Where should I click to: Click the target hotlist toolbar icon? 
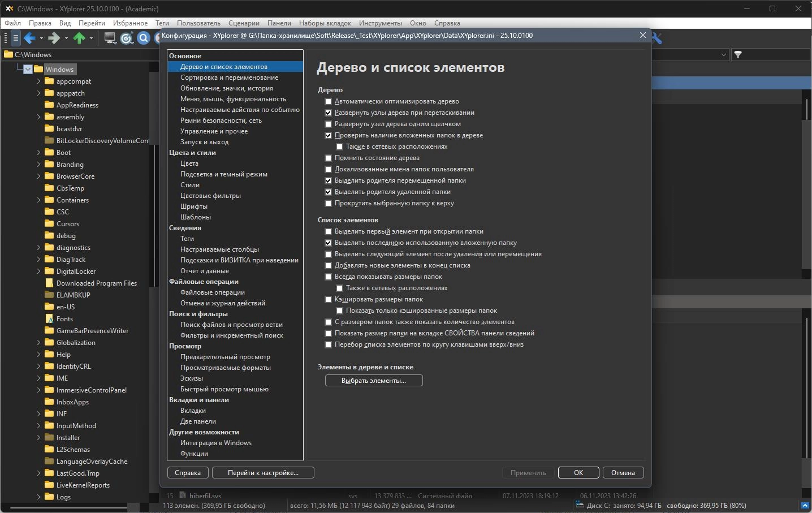(x=127, y=38)
